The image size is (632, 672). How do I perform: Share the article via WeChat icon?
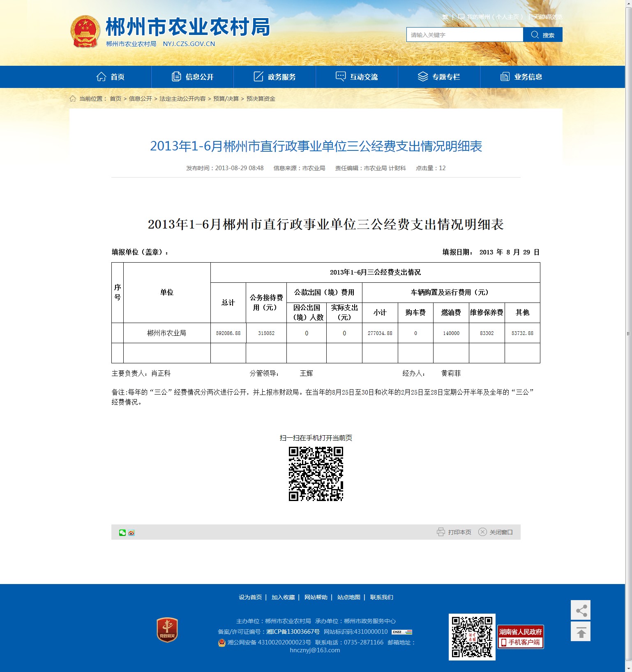pos(122,533)
